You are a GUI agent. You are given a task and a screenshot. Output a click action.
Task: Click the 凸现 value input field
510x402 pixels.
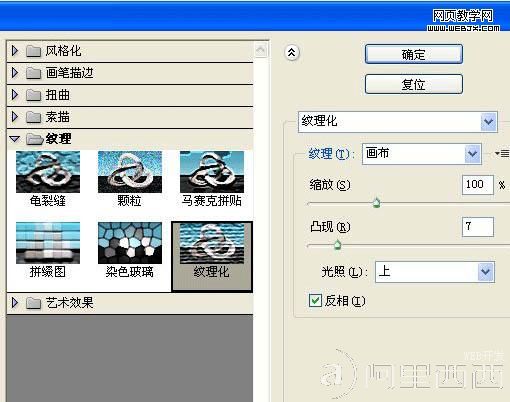pos(478,227)
